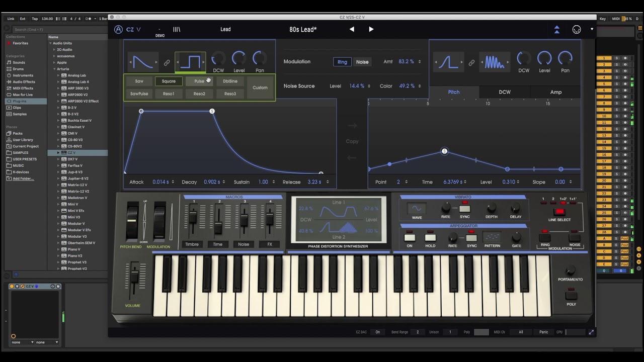Toggle the arpeggiator HOLD button
The width and height of the screenshot is (644, 362).
430,237
